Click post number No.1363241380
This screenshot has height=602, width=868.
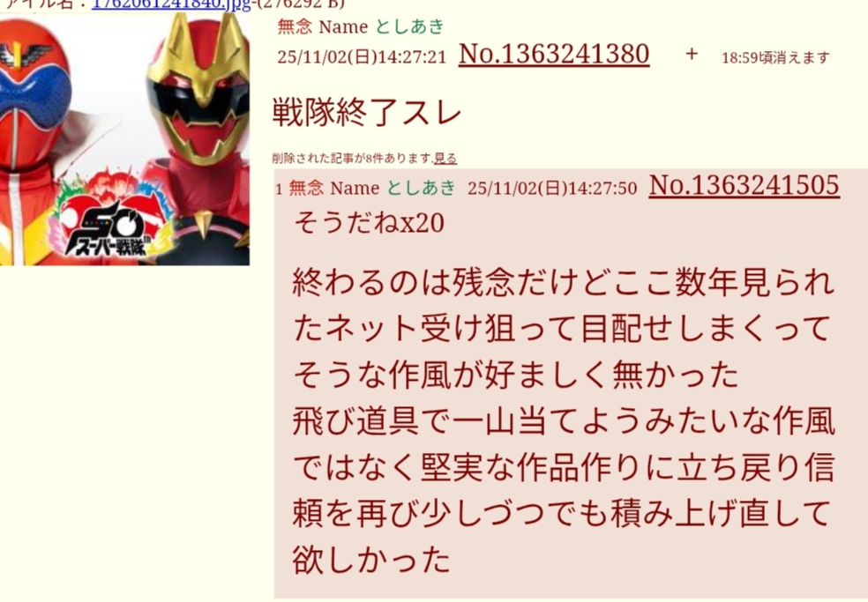[x=554, y=55]
